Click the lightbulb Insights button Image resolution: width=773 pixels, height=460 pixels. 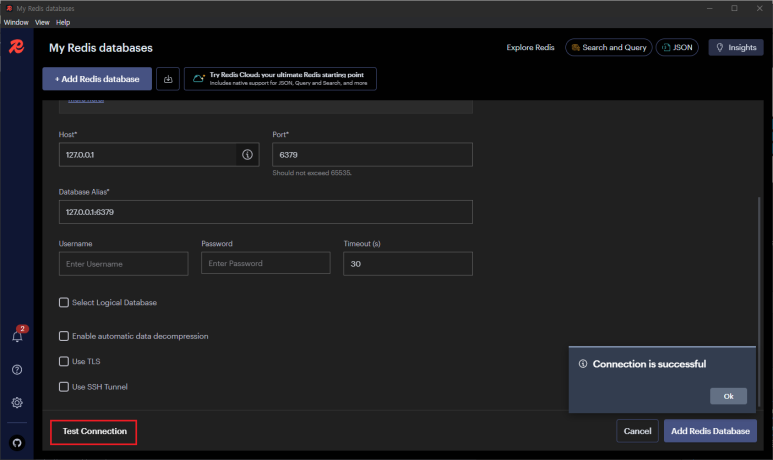(x=736, y=47)
